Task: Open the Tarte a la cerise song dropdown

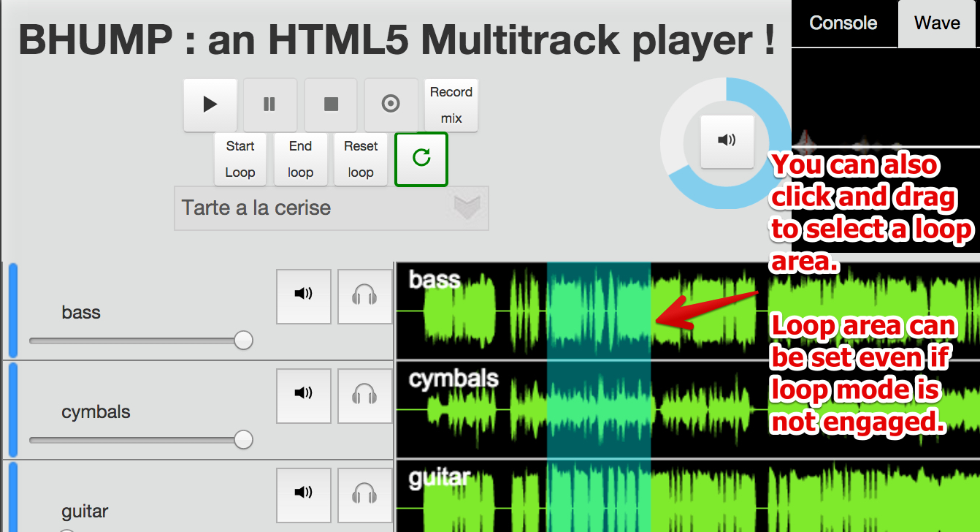Action: pos(332,208)
